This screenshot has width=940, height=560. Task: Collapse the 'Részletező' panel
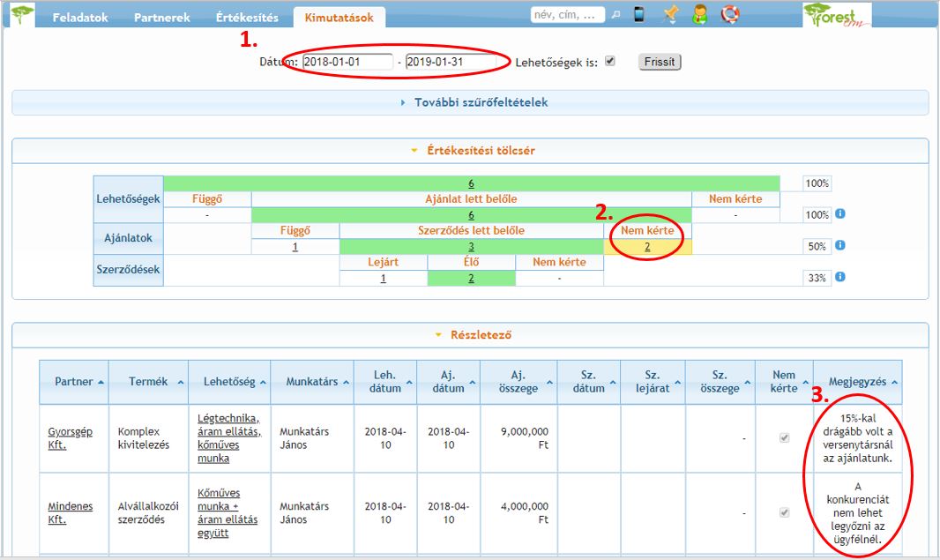[470, 335]
